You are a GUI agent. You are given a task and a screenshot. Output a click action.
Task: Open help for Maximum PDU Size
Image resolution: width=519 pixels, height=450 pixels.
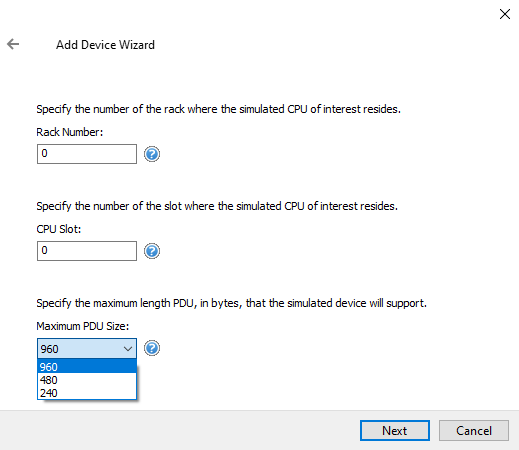(x=152, y=348)
